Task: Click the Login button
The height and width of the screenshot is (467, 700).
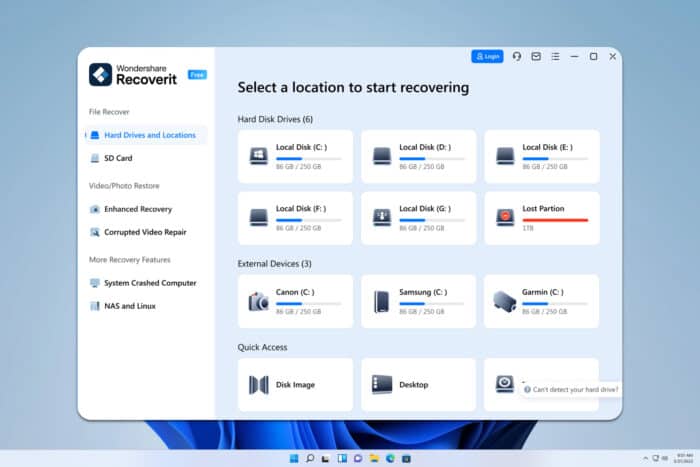Action: 487,56
